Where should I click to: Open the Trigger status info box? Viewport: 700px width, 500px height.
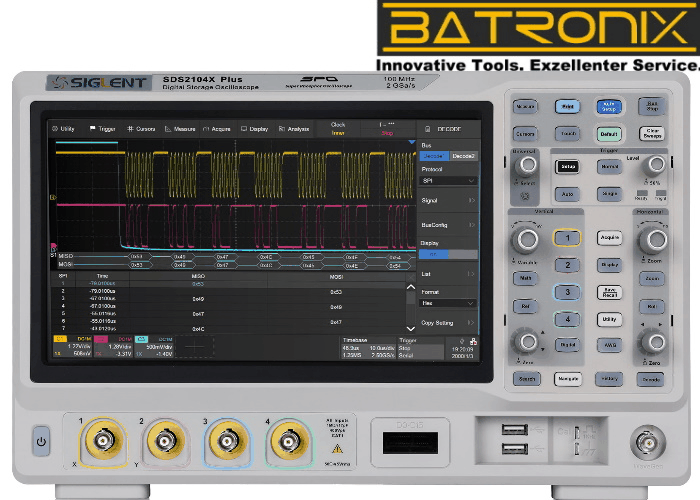point(420,347)
